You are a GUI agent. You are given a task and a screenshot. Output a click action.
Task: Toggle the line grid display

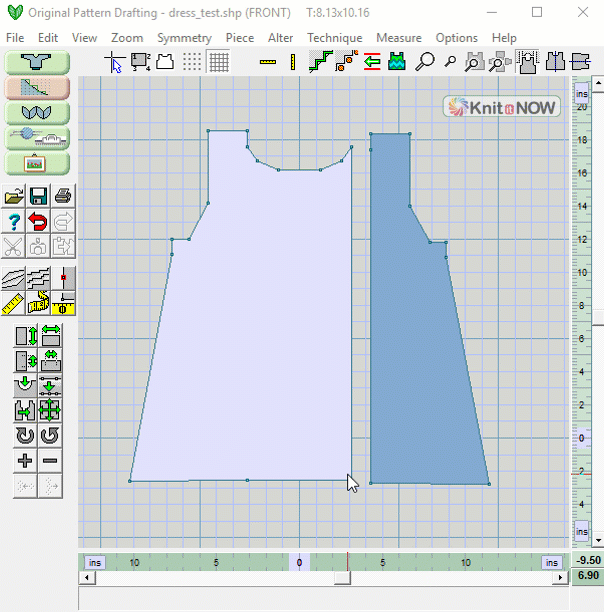[x=219, y=62]
